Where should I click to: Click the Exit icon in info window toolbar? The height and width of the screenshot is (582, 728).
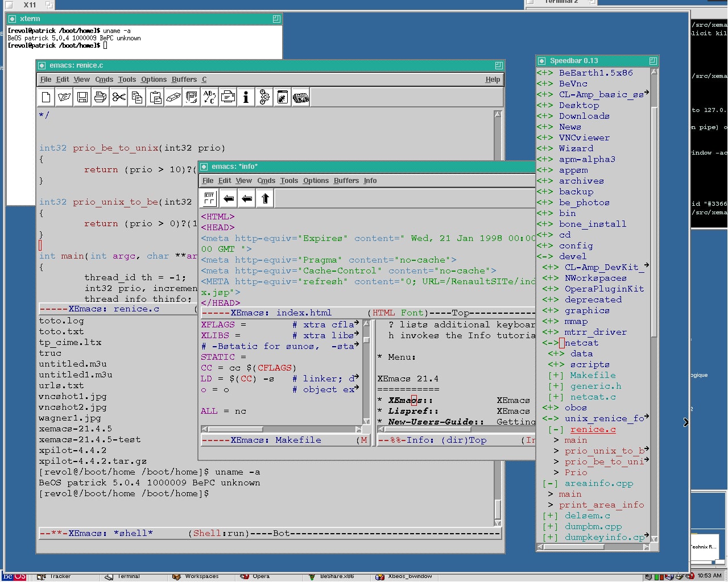pos(210,198)
